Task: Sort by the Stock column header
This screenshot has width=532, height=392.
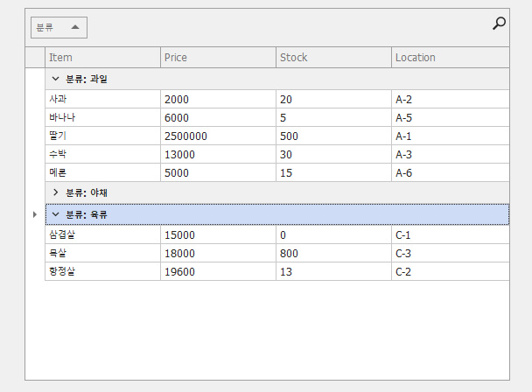Action: tap(334, 58)
